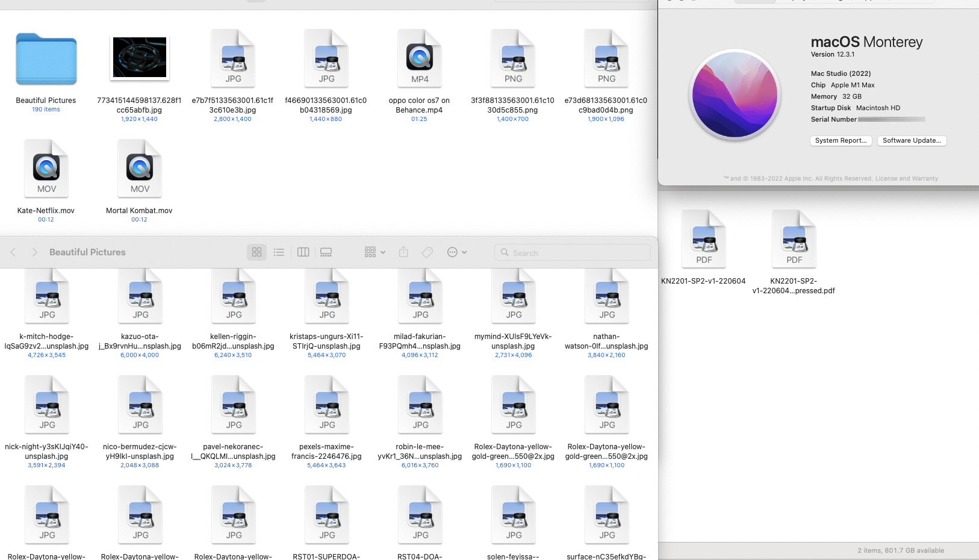Screen dimensions: 979x560
Task: Select the oppo color os7 MP4 file
Action: coord(420,58)
